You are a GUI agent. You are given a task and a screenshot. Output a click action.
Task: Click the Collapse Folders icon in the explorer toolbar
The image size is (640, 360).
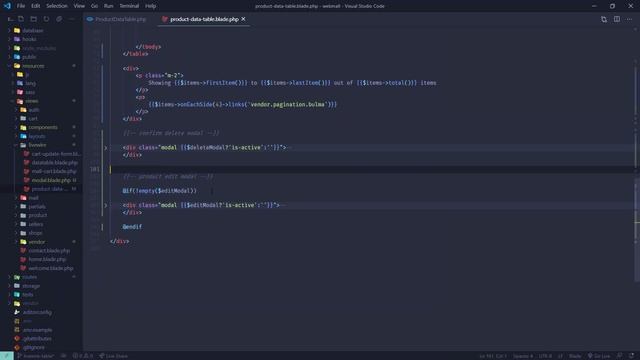pyautogui.click(x=59, y=19)
